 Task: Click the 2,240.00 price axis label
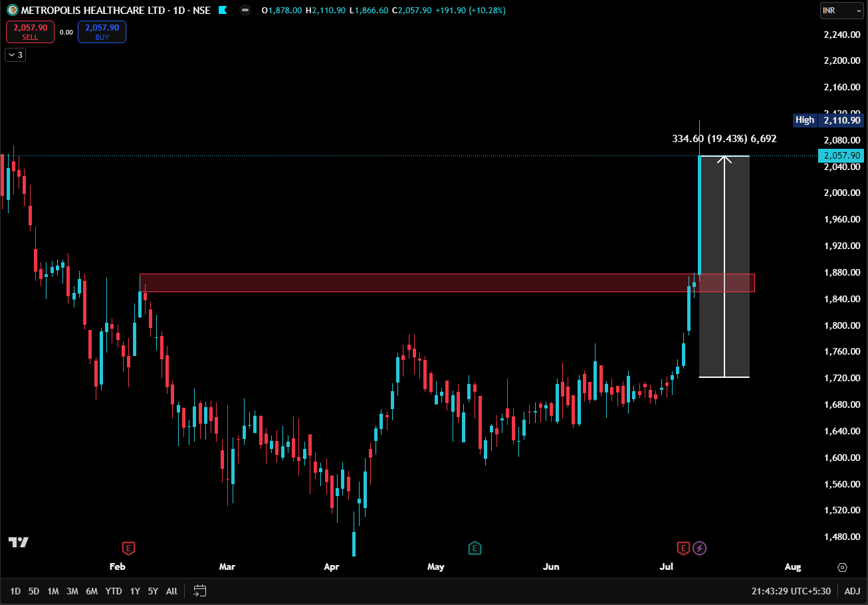tap(842, 34)
